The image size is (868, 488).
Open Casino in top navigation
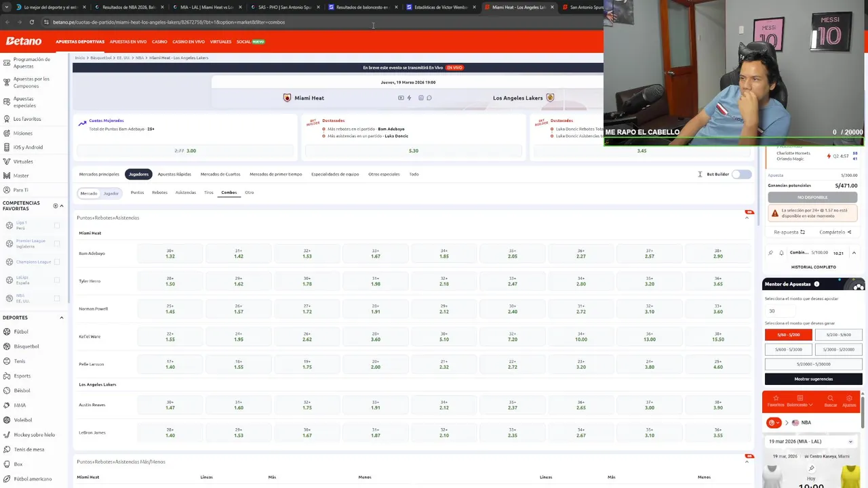159,42
